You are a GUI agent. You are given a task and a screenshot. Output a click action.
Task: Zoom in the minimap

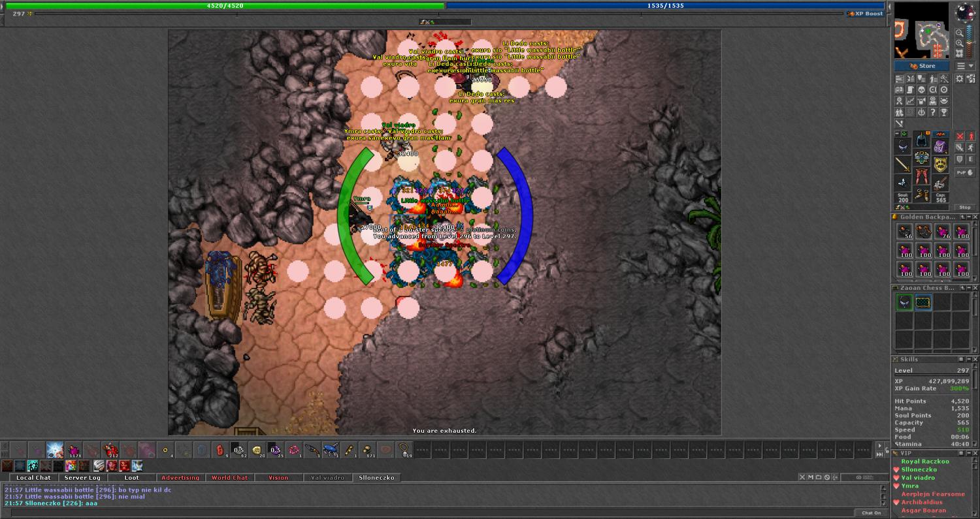point(960,43)
